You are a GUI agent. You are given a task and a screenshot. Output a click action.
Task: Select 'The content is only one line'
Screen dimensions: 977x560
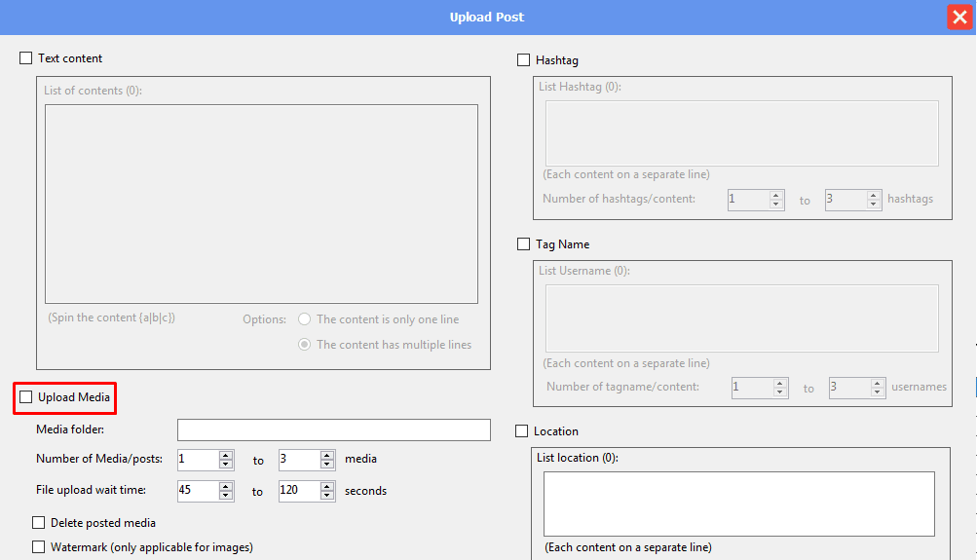(305, 319)
